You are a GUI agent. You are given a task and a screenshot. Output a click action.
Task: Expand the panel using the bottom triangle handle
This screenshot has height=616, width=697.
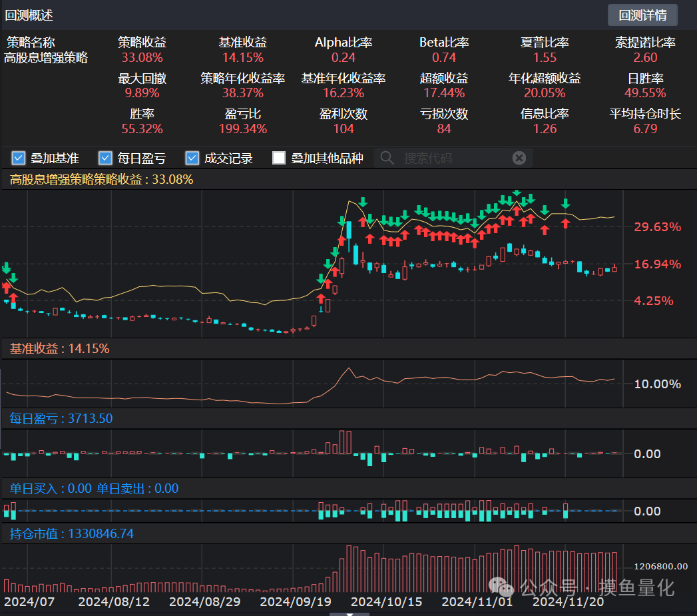pyautogui.click(x=348, y=613)
